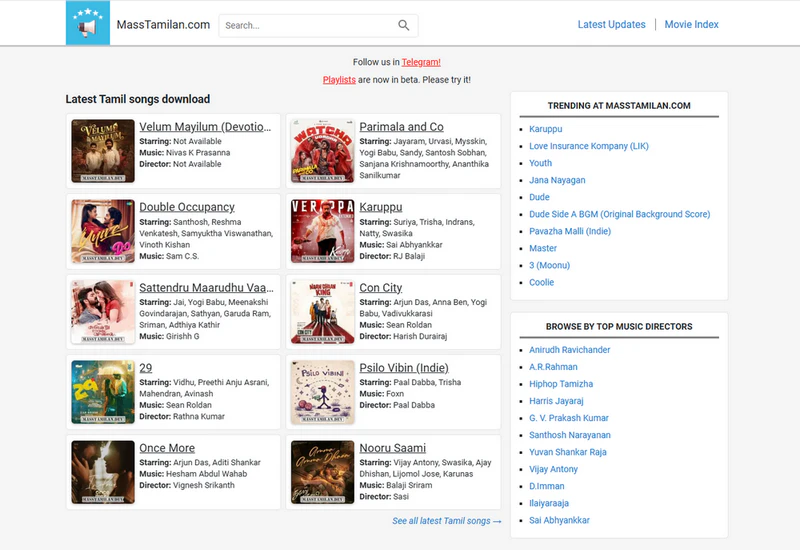The height and width of the screenshot is (550, 800).
Task: Browse songs by Ilaiyaraaja
Action: [549, 503]
